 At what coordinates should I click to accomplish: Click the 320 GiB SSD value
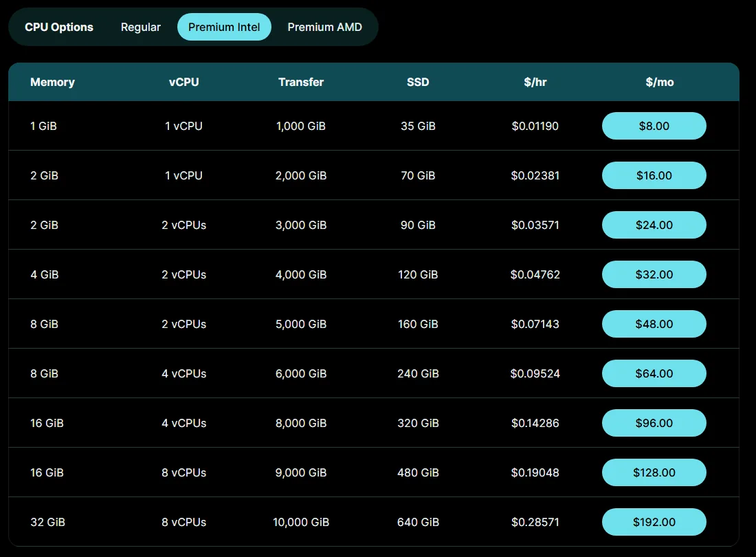(x=418, y=423)
